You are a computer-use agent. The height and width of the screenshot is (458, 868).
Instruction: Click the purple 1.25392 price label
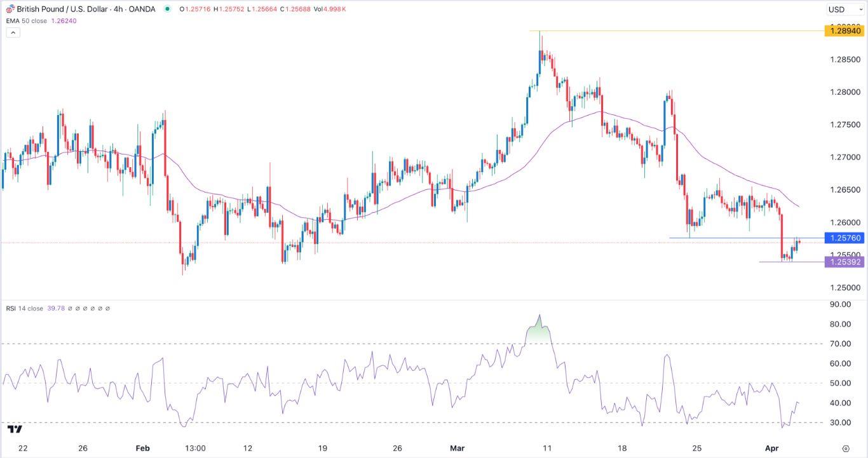click(x=845, y=262)
